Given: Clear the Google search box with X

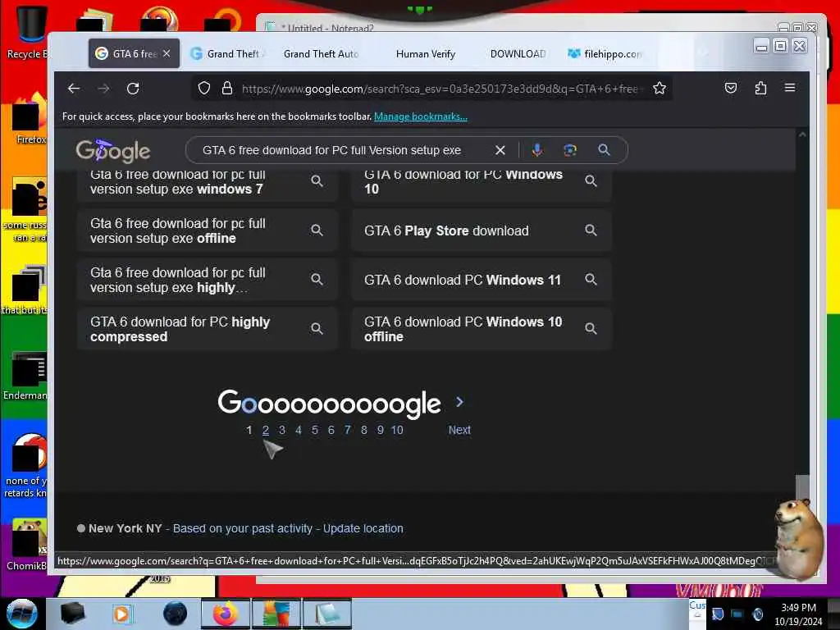Looking at the screenshot, I should (500, 151).
